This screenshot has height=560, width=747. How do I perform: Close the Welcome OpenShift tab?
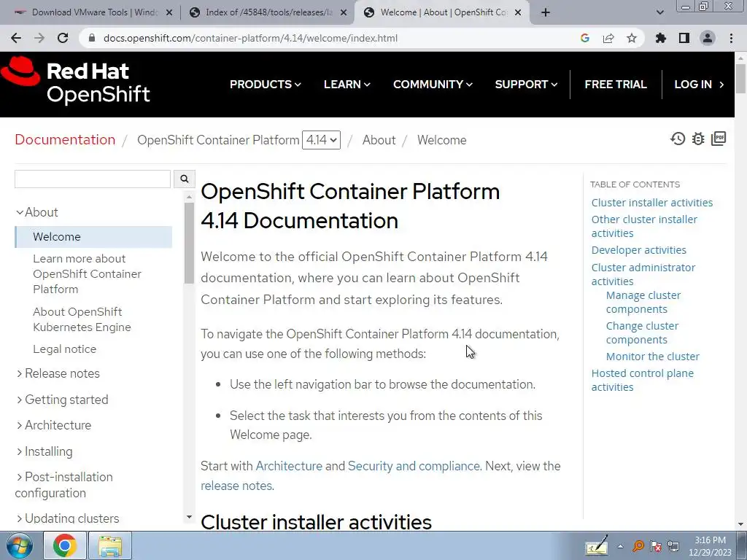[x=518, y=13]
